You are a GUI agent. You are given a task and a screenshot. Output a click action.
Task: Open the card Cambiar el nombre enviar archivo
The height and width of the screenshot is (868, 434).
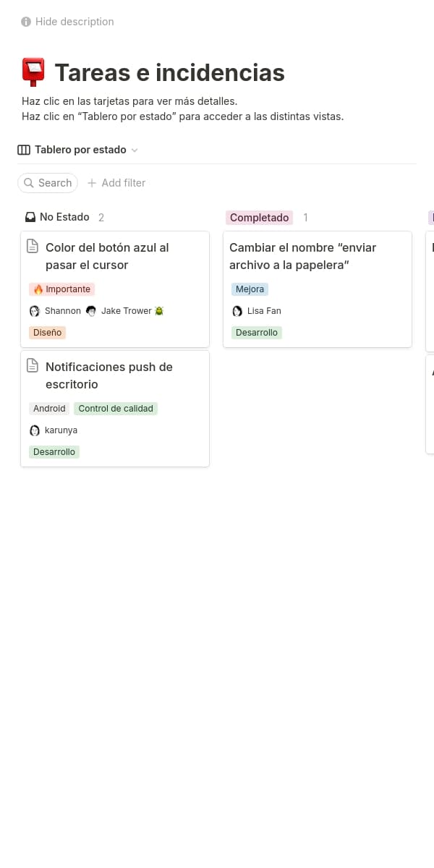click(x=303, y=256)
